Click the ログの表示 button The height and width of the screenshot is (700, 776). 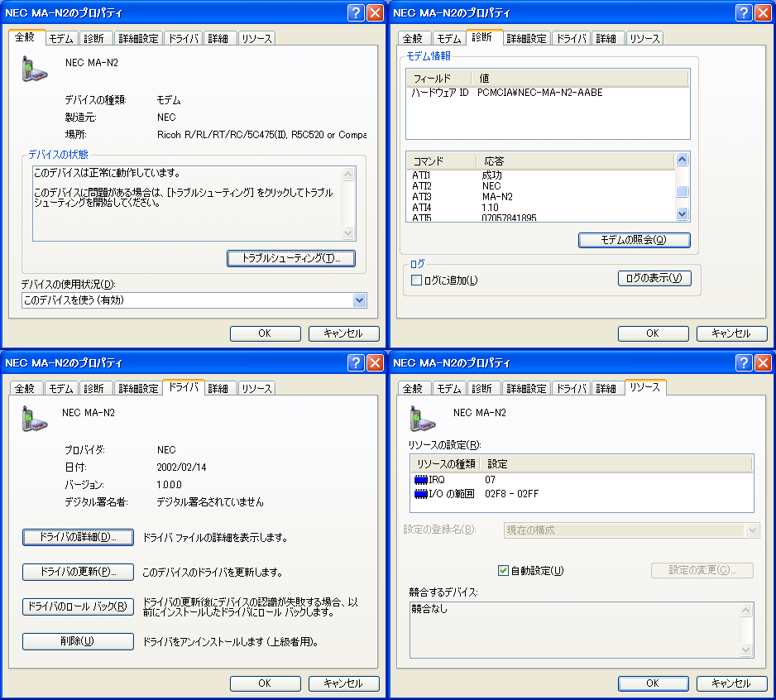click(654, 278)
